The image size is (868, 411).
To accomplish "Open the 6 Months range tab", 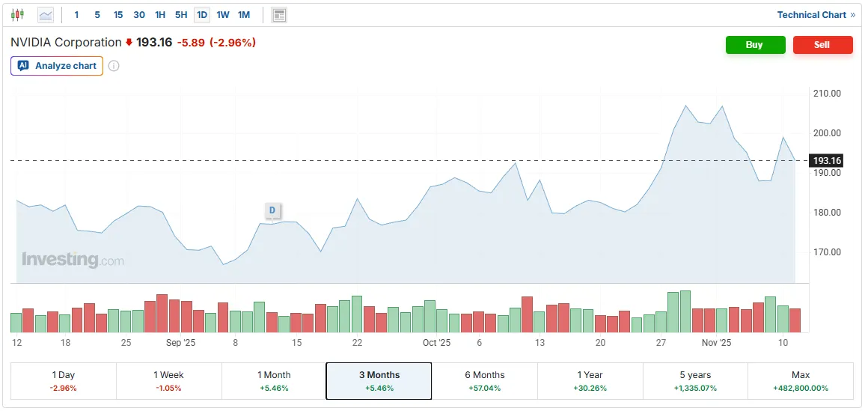I will (484, 381).
